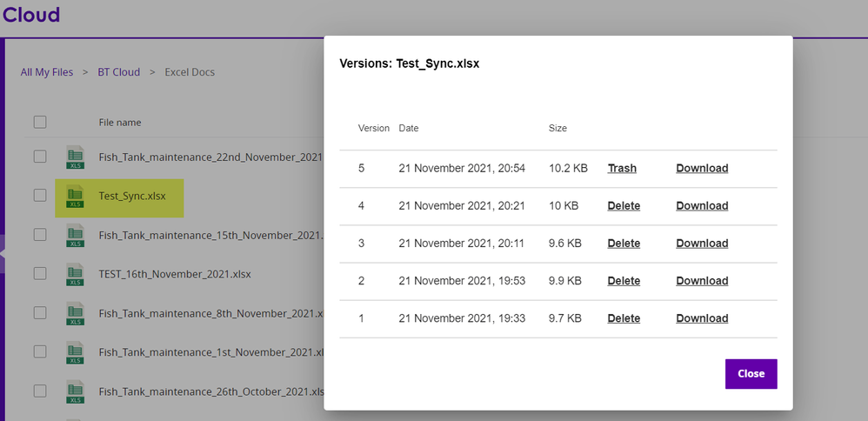Trash version 5 of Test_Sync.xlsx
The image size is (868, 421).
click(622, 169)
